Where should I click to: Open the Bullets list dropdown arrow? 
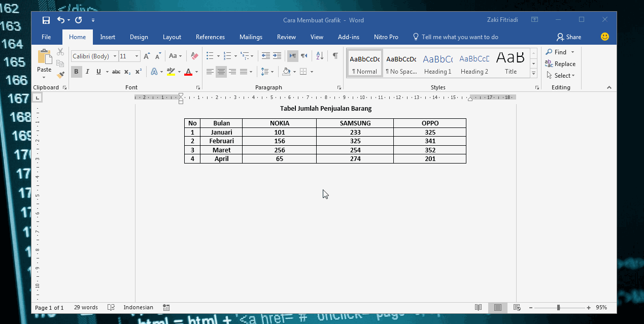218,56
